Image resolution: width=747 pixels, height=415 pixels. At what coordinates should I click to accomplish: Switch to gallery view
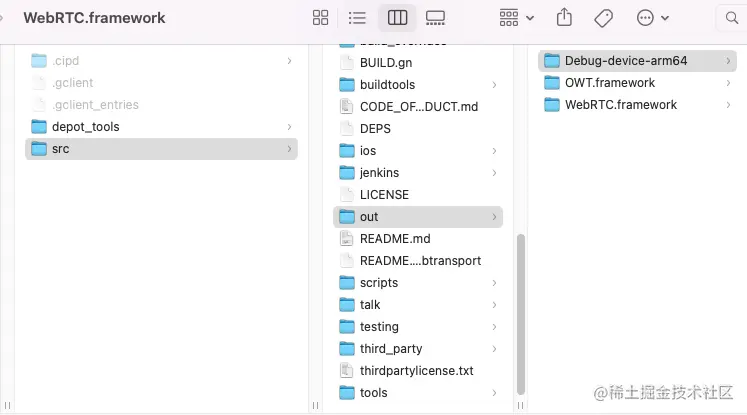(x=435, y=18)
